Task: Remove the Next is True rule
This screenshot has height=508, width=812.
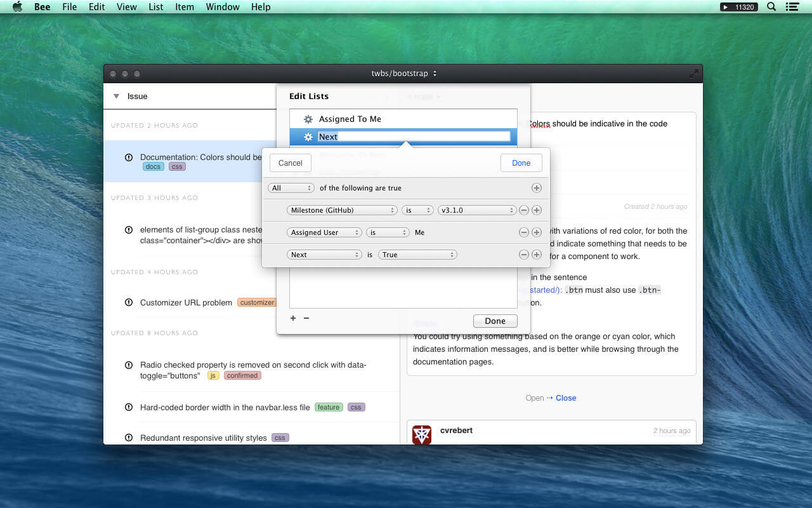Action: [x=524, y=255]
